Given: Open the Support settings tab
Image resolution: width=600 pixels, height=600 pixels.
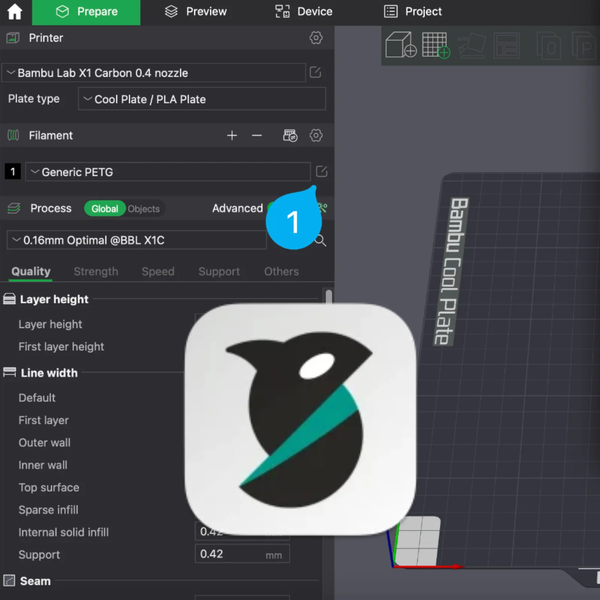Looking at the screenshot, I should pos(219,272).
